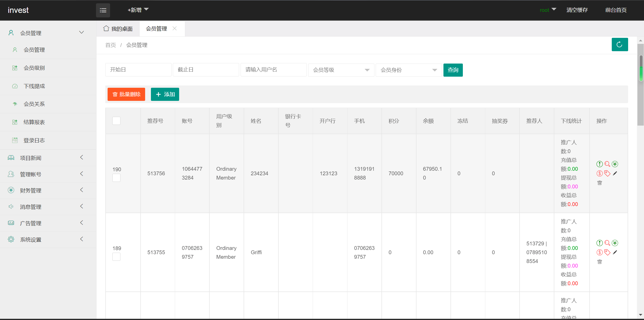Open the 会员身份 dropdown filter
Screen dimensions: 644x320
coord(408,70)
